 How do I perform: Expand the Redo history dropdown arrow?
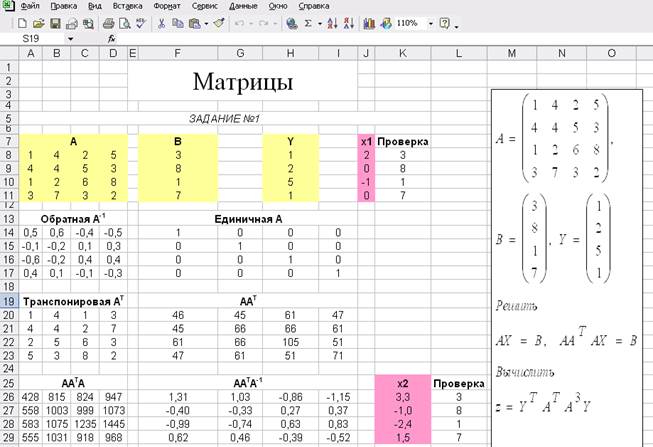pyautogui.click(x=275, y=24)
